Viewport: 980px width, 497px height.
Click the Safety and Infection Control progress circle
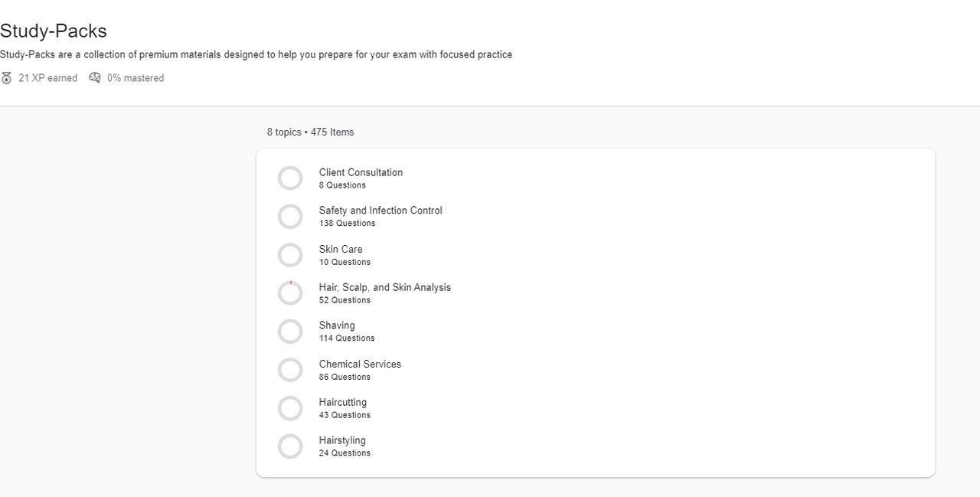[x=290, y=217]
